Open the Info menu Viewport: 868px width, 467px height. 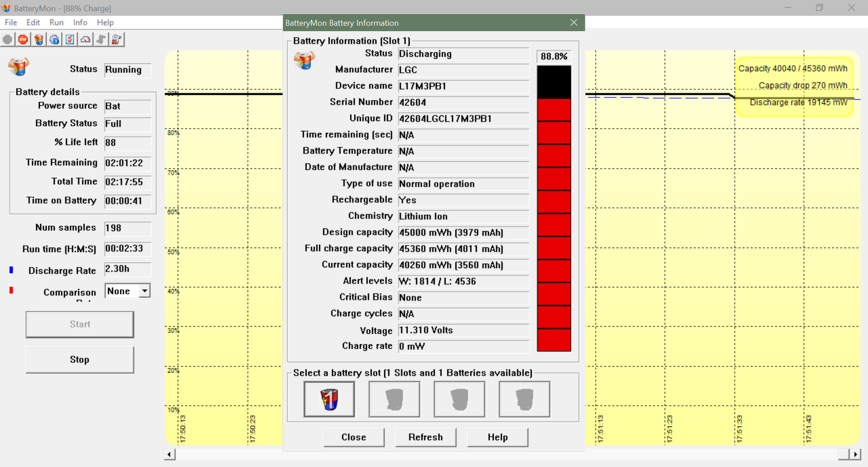pyautogui.click(x=80, y=23)
